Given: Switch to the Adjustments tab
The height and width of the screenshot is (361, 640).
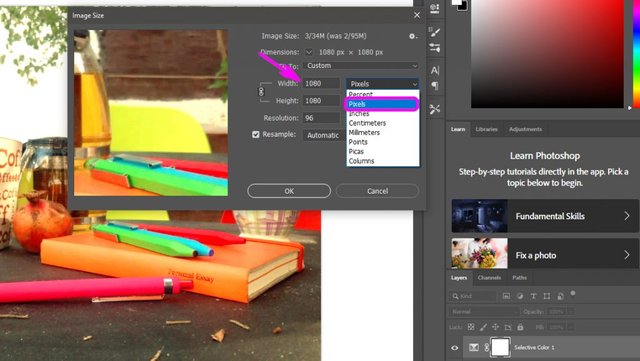Looking at the screenshot, I should (525, 129).
